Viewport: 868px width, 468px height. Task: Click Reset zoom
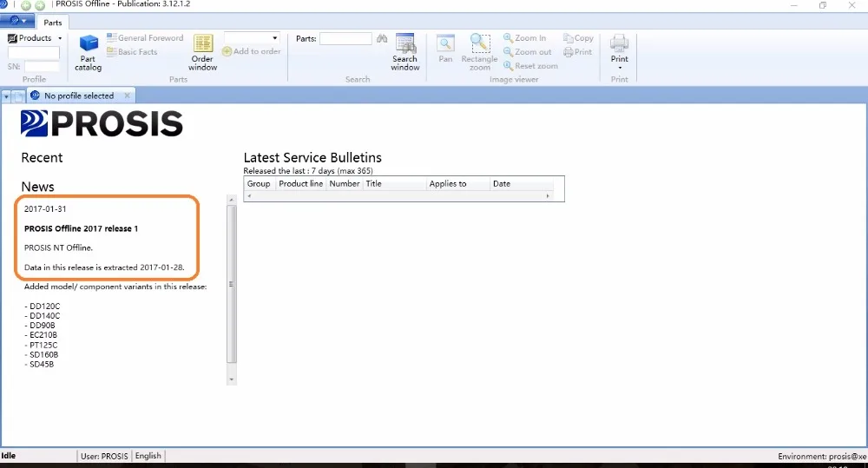click(530, 65)
